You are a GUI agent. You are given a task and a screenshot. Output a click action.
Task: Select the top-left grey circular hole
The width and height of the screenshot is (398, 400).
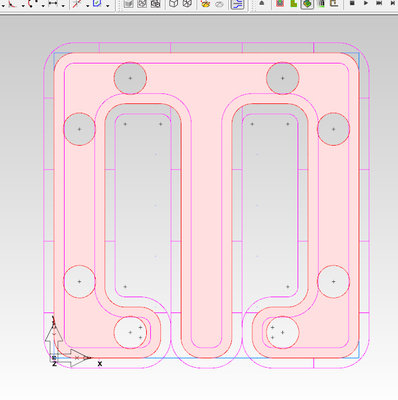pos(130,78)
